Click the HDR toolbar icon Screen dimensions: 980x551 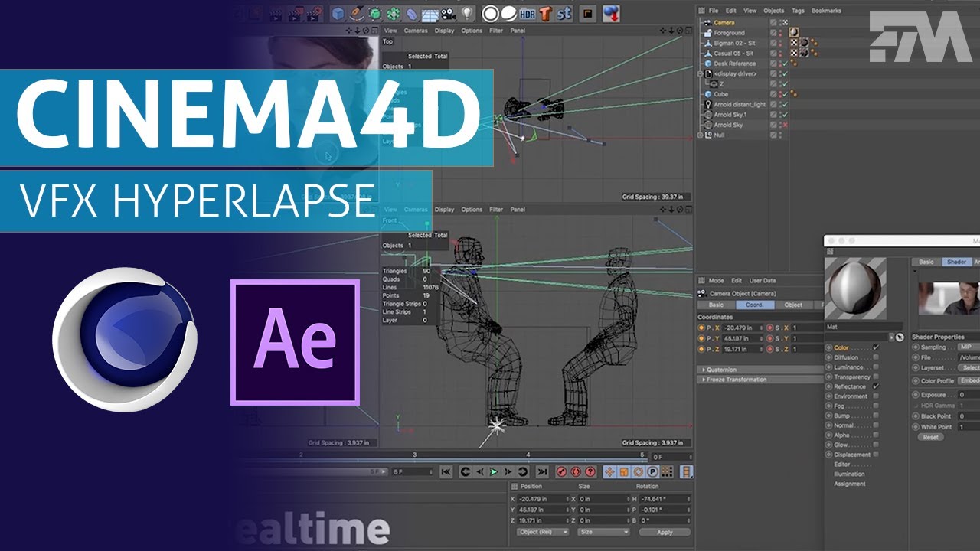(528, 14)
